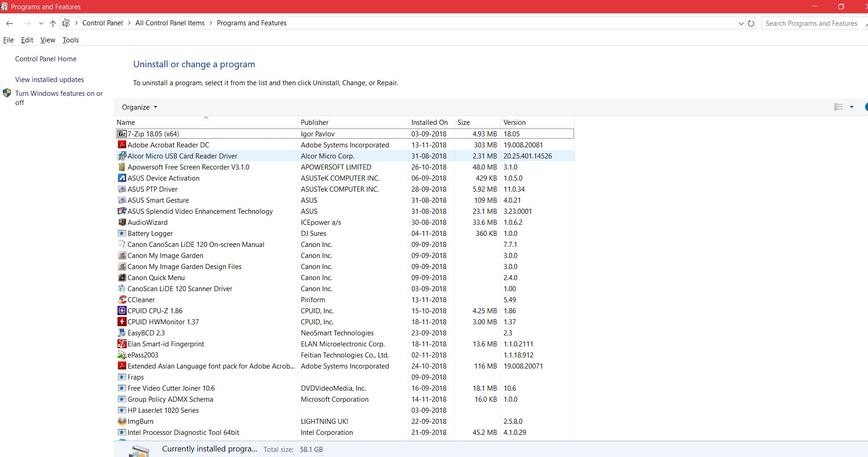Click the Feitian Technologies publisher cell
This screenshot has height=457, width=868.
pos(345,355)
